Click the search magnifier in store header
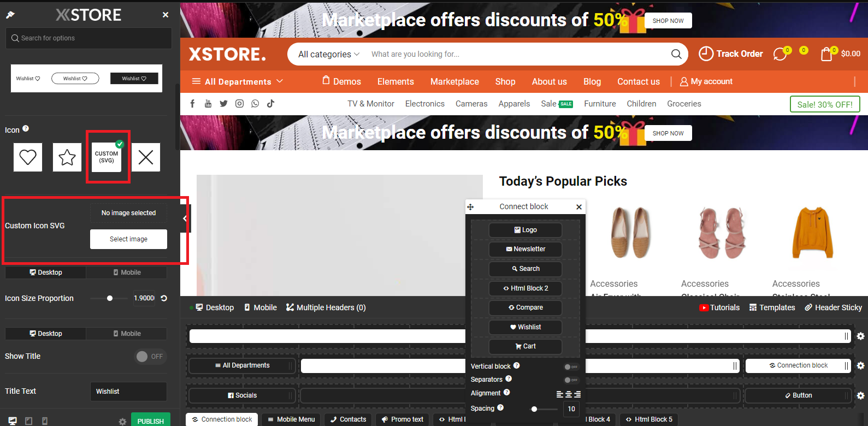 [x=676, y=54]
